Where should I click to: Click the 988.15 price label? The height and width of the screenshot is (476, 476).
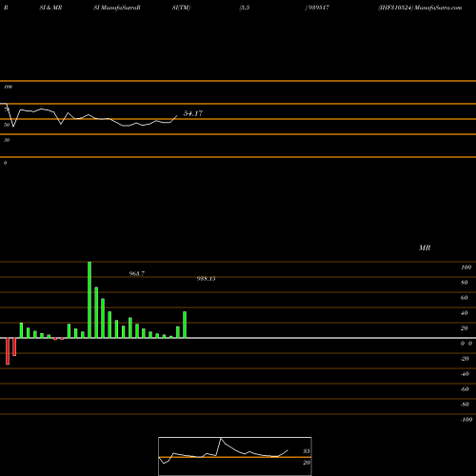pos(206,279)
